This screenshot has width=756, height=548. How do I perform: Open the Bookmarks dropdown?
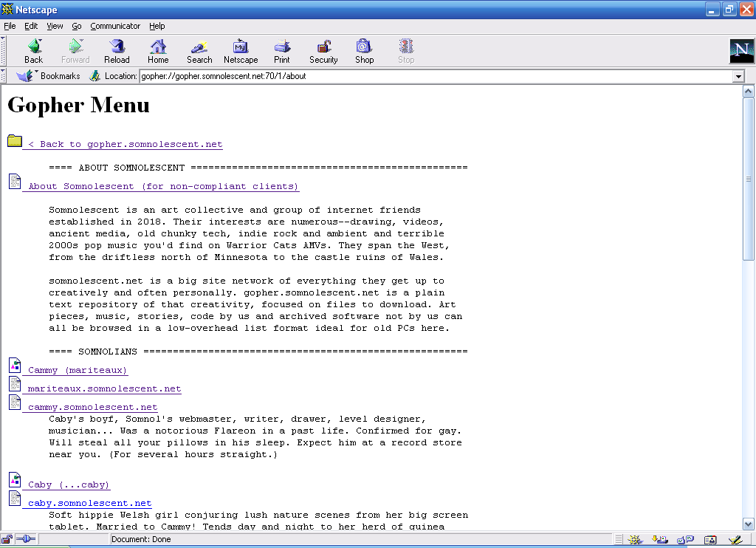coord(49,76)
